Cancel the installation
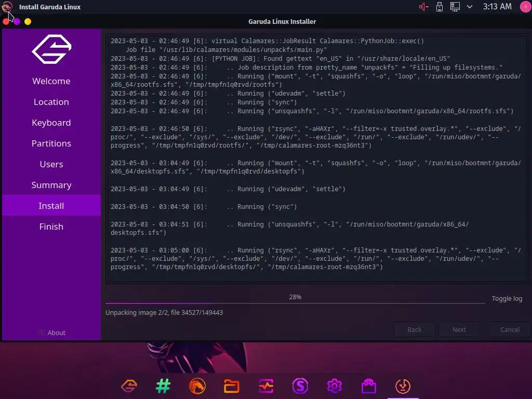The height and width of the screenshot is (399, 532). pos(510,329)
